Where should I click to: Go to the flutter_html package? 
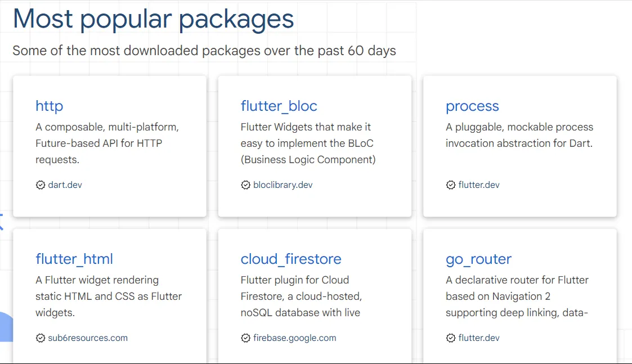tap(74, 259)
